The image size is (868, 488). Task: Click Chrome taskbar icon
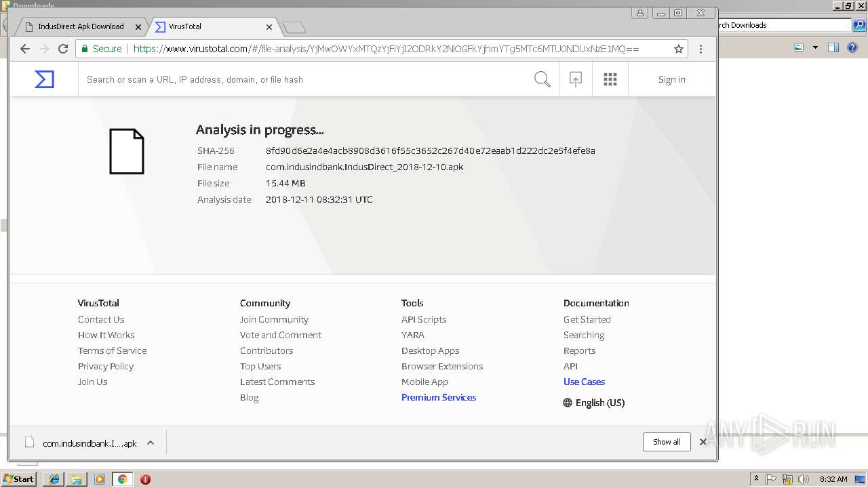coord(122,479)
